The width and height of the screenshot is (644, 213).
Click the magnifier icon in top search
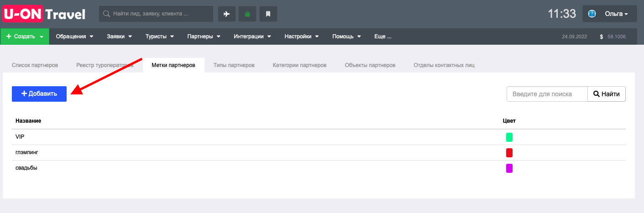click(x=106, y=14)
